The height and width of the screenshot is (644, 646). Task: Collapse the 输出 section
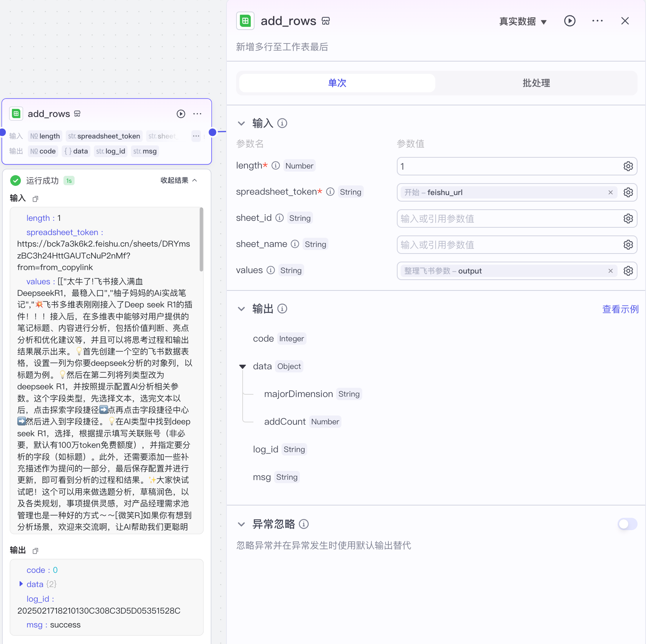coord(241,309)
